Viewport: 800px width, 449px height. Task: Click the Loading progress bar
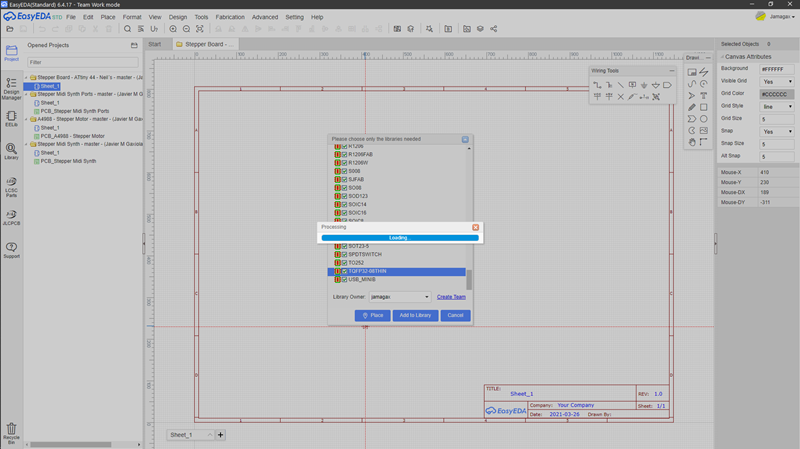400,238
